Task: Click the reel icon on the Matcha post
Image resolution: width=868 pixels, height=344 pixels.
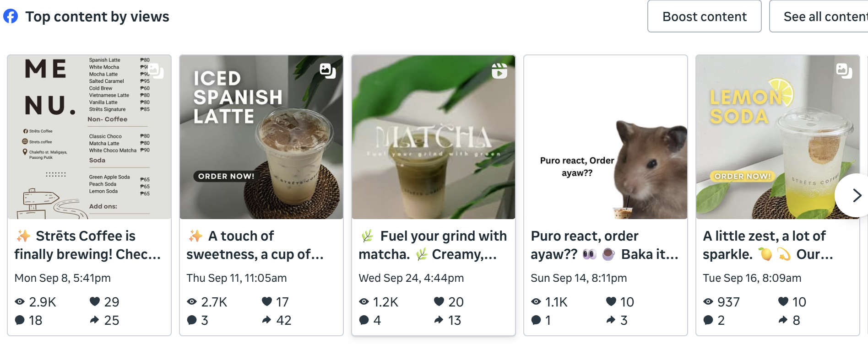Action: 499,71
